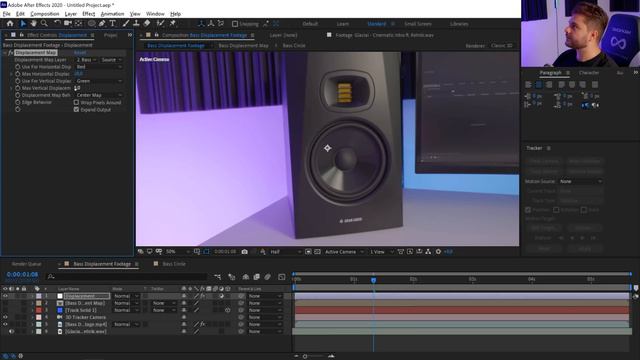Select the Hand tool
Screen dimensions: 640x360
(33, 24)
